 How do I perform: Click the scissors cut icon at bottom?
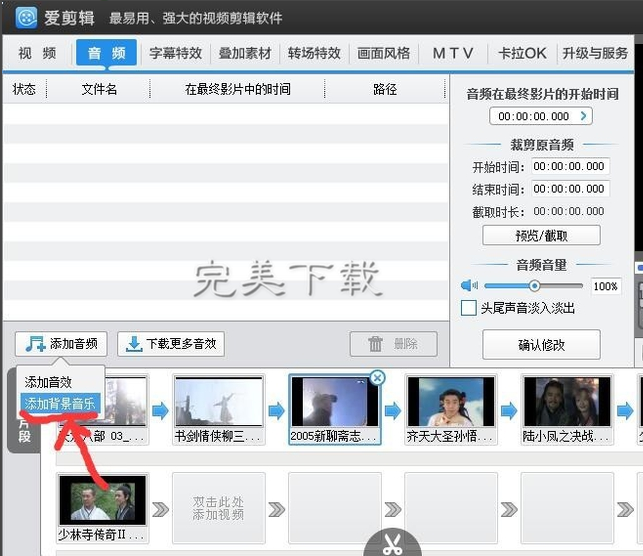coord(392,544)
